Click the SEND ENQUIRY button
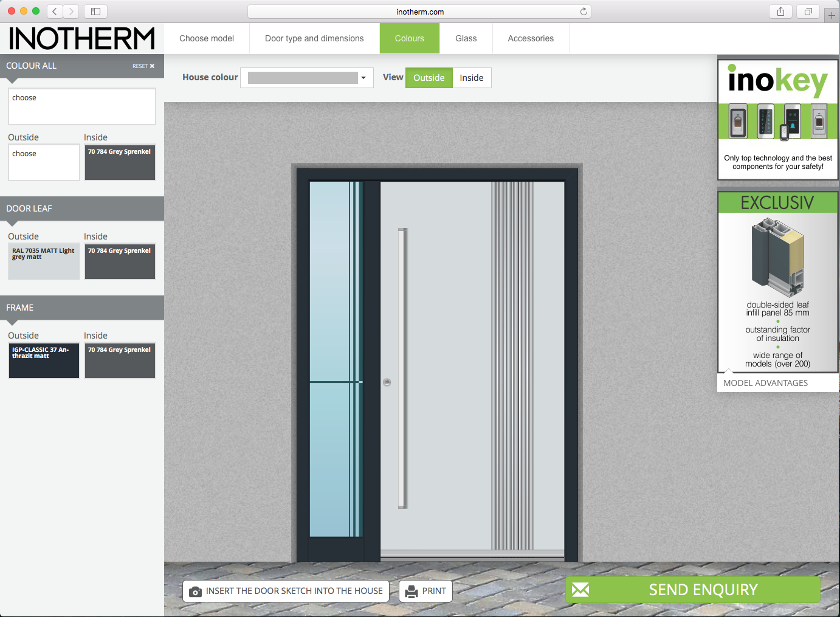The width and height of the screenshot is (840, 617). point(693,590)
